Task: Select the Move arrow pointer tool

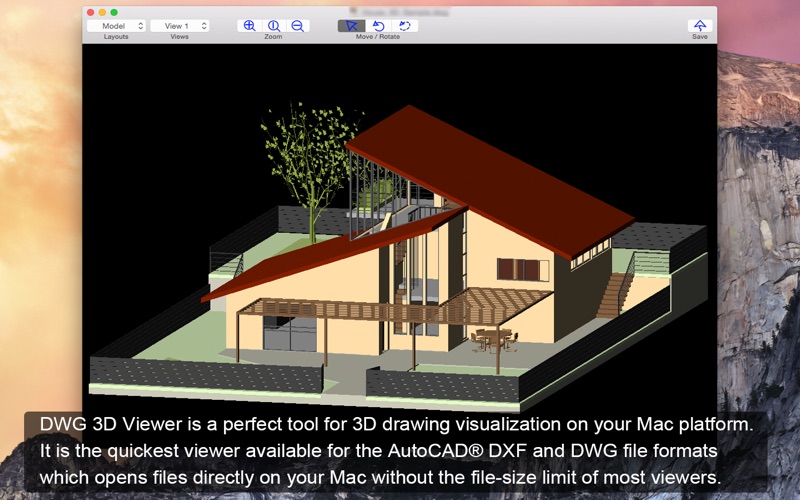Action: [352, 26]
